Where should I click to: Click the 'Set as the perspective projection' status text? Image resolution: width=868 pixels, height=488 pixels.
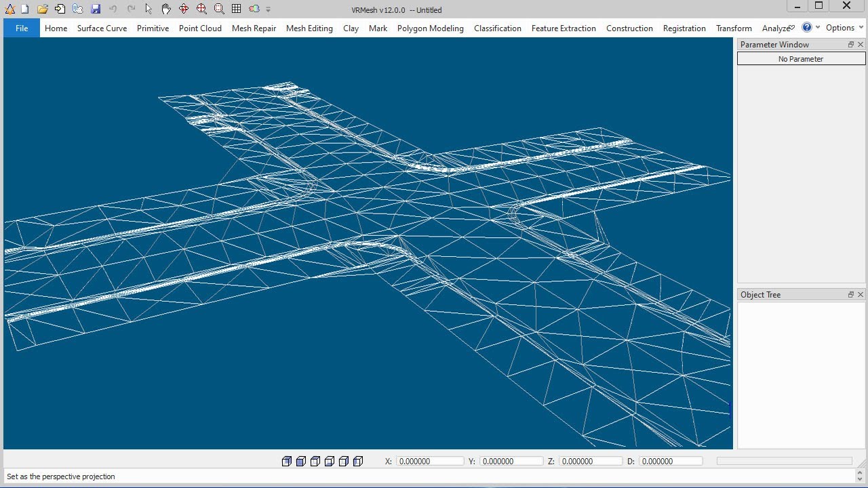61,476
